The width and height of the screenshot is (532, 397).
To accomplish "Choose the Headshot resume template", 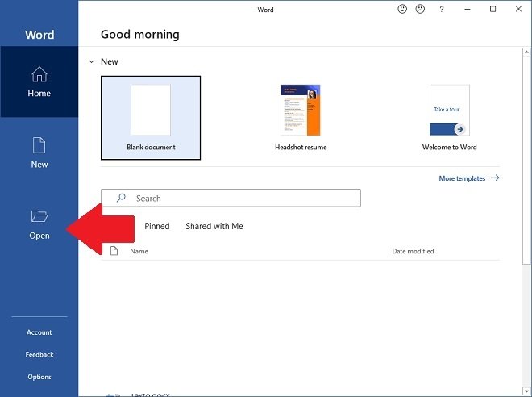I will pos(301,118).
